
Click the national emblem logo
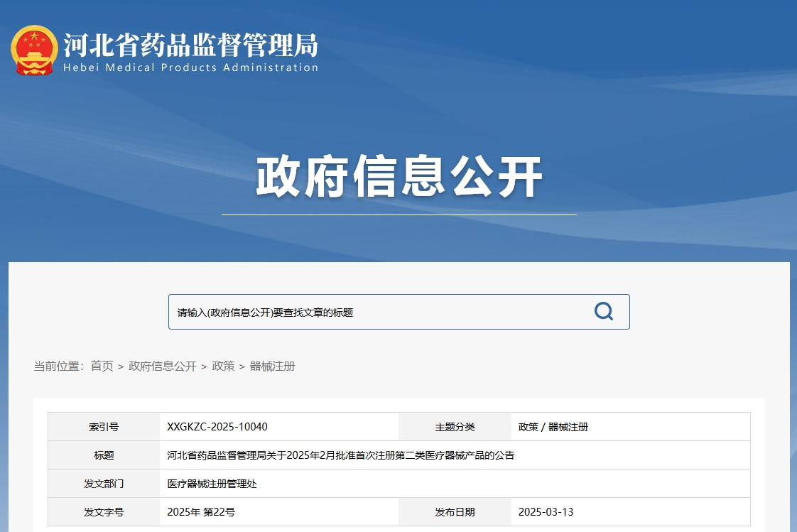33,50
